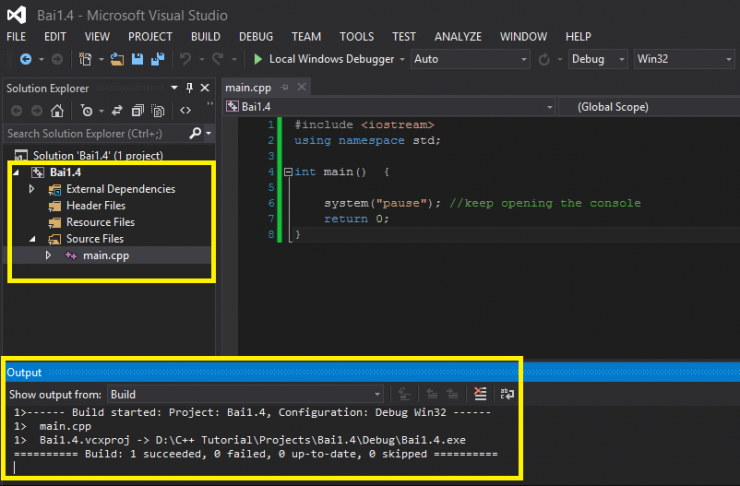The width and height of the screenshot is (740, 486).
Task: Click Solution Explorer Home icon
Action: [57, 110]
